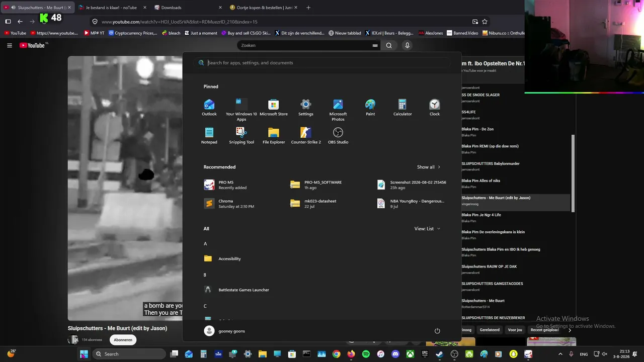Launch Notepad from the Start menu

click(x=209, y=136)
